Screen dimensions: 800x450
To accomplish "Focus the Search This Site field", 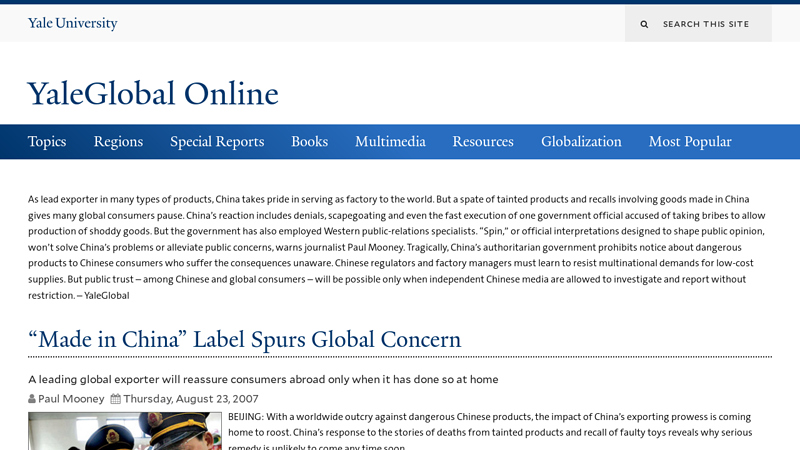I will tap(698, 24).
